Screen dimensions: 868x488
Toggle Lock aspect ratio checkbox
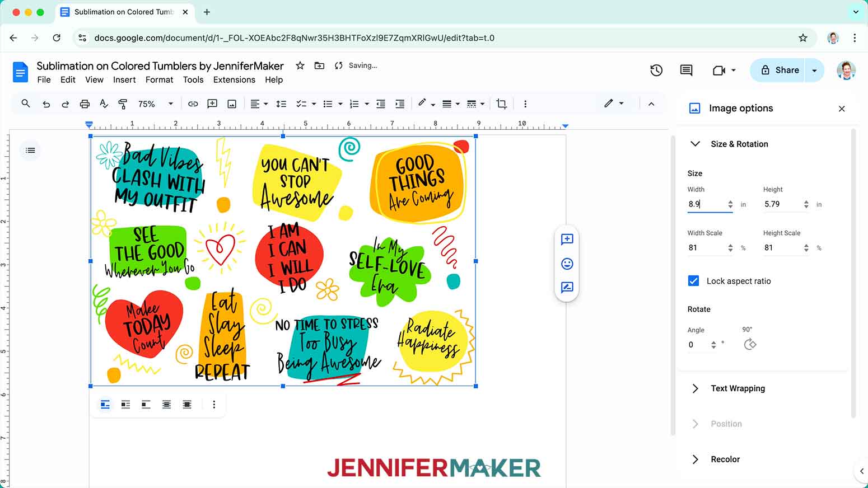[693, 281]
